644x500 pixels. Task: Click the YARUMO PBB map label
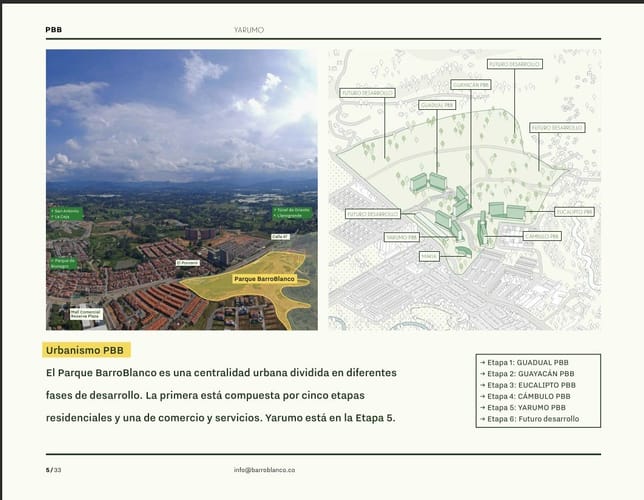(x=402, y=237)
